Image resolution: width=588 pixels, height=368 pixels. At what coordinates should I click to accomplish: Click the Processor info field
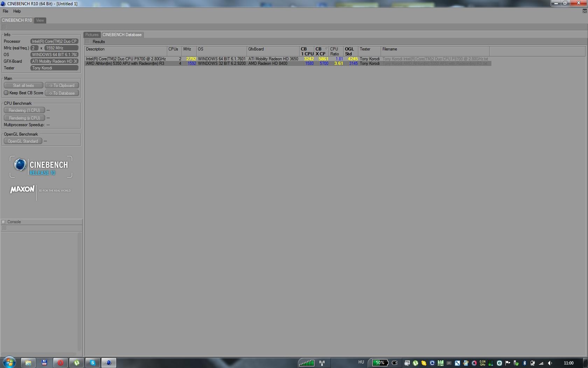click(x=54, y=41)
